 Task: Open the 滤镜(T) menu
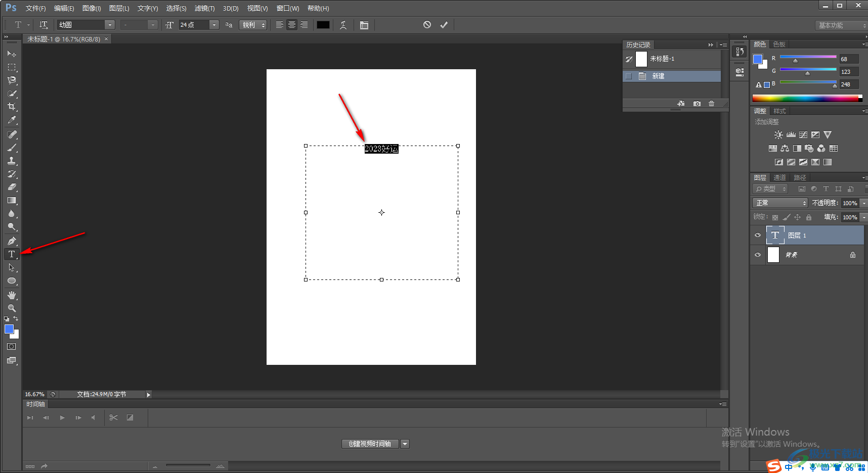[x=204, y=8]
